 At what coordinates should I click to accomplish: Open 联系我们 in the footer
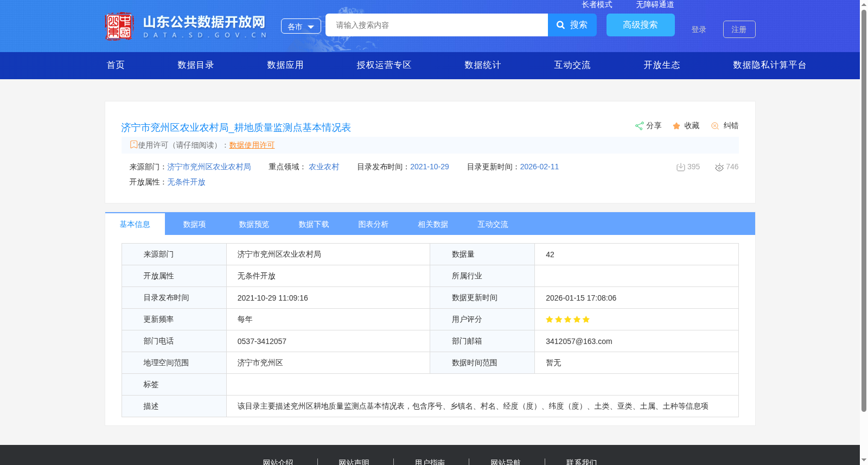point(582,462)
